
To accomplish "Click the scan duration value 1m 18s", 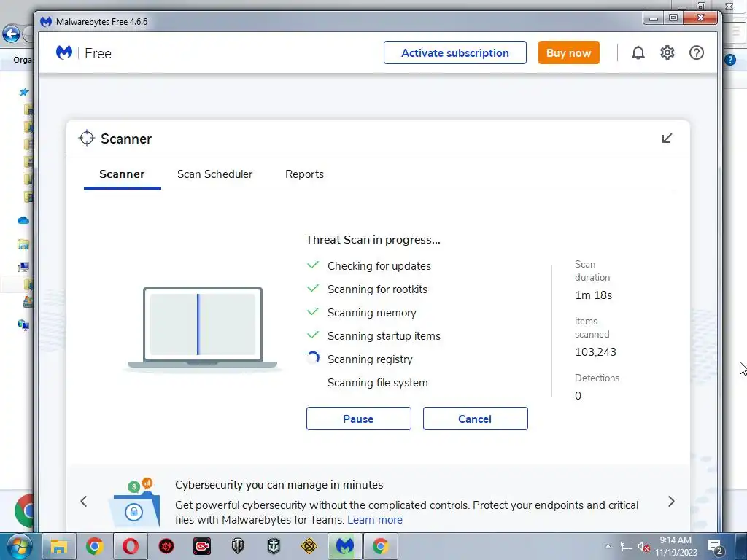I will click(594, 295).
